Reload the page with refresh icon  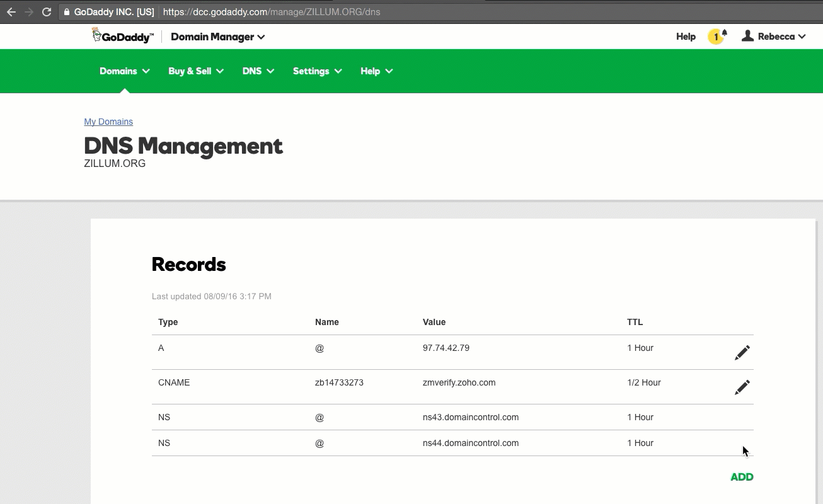46,12
